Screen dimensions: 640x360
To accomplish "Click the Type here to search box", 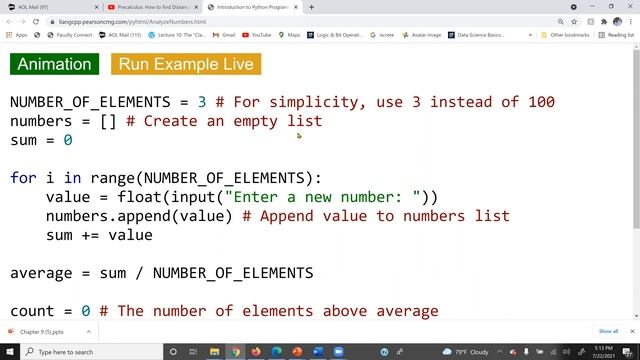I will [x=91, y=352].
